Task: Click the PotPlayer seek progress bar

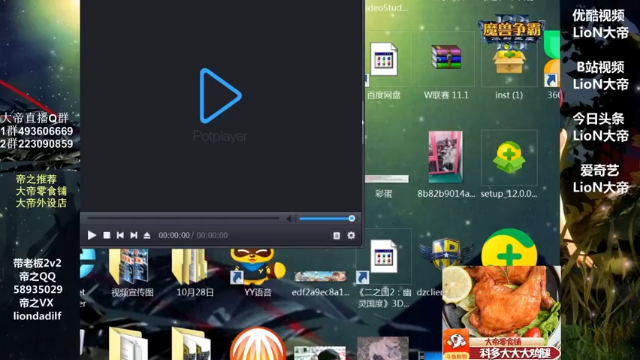Action: pos(183,219)
